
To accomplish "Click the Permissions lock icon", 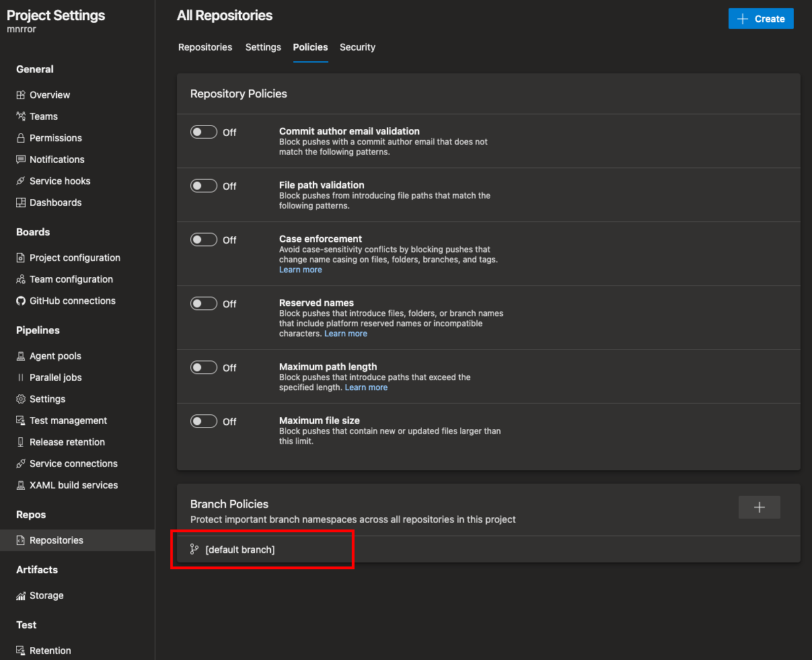I will pos(21,138).
